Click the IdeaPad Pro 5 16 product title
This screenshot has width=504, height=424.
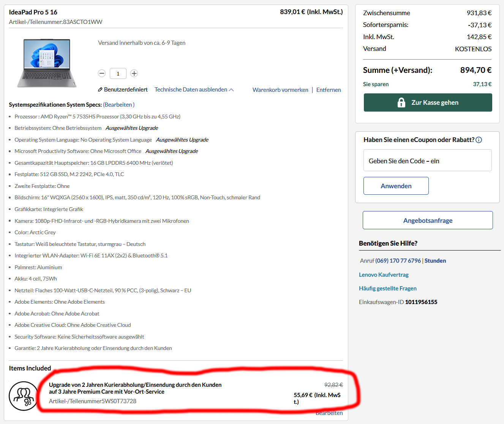click(x=33, y=12)
